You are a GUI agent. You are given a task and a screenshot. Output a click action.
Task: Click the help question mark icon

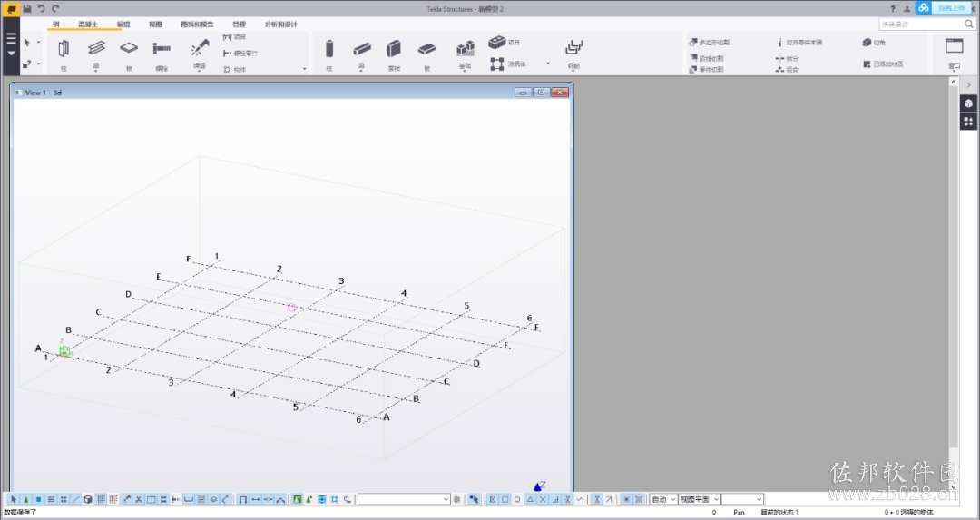[x=893, y=9]
